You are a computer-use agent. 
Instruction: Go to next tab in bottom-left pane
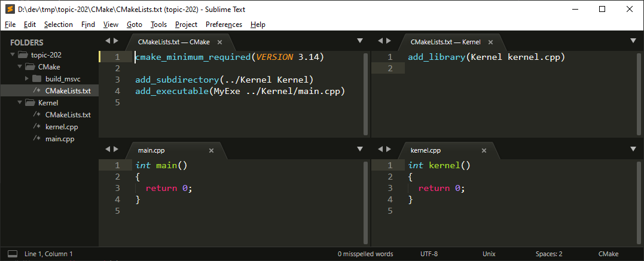(x=117, y=150)
